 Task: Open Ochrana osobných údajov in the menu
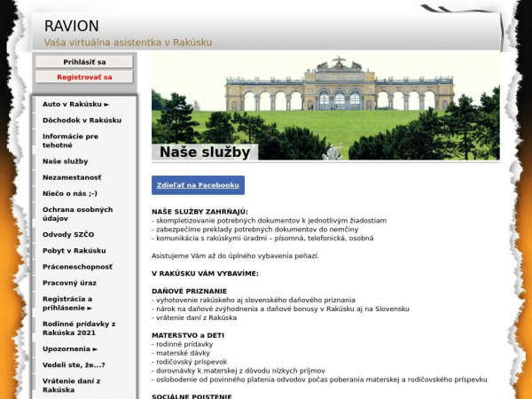pos(78,214)
